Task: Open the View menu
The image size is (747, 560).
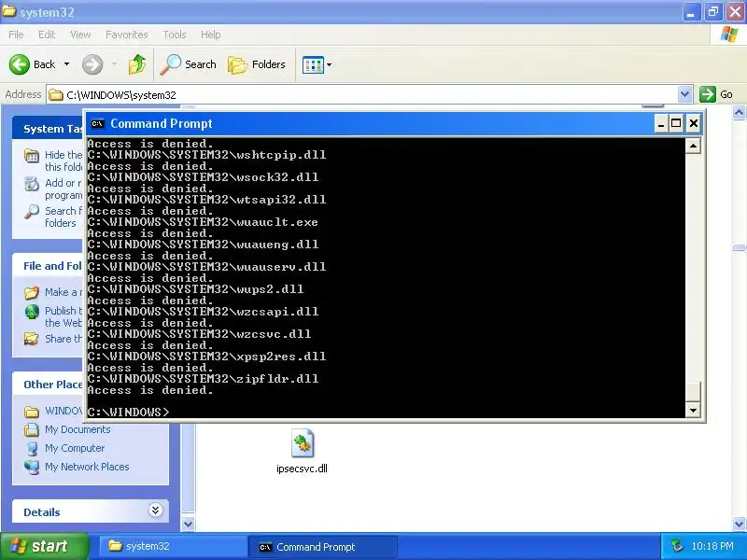Action: [x=80, y=35]
